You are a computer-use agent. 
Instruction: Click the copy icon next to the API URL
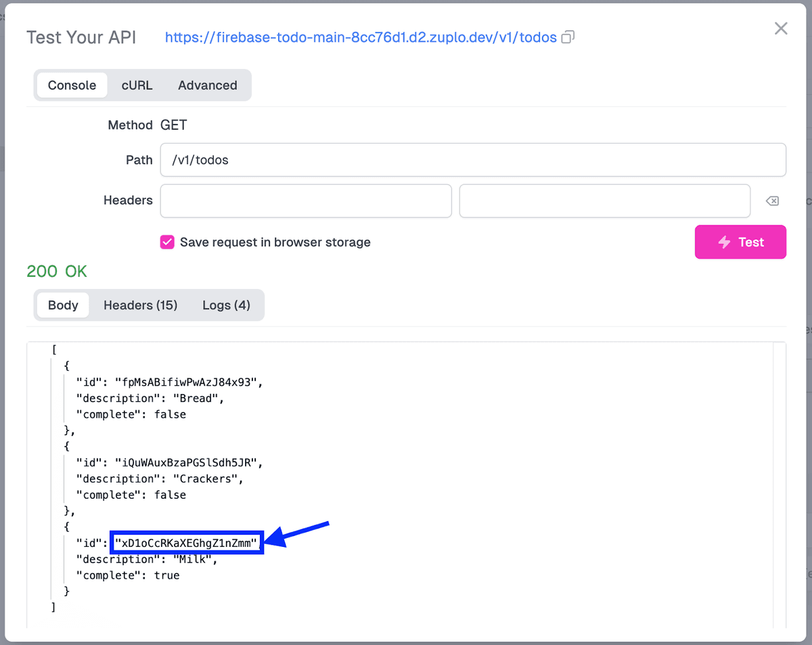click(567, 37)
